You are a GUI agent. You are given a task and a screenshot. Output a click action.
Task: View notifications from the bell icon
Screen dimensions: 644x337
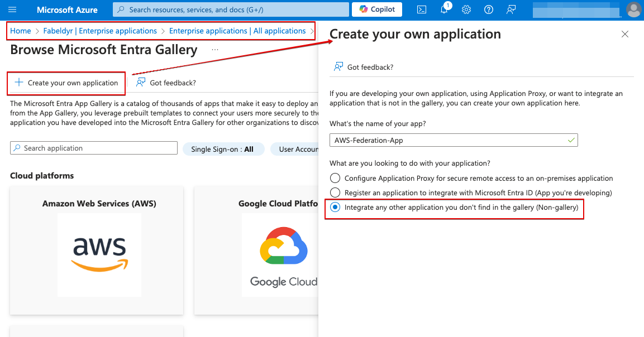tap(443, 9)
